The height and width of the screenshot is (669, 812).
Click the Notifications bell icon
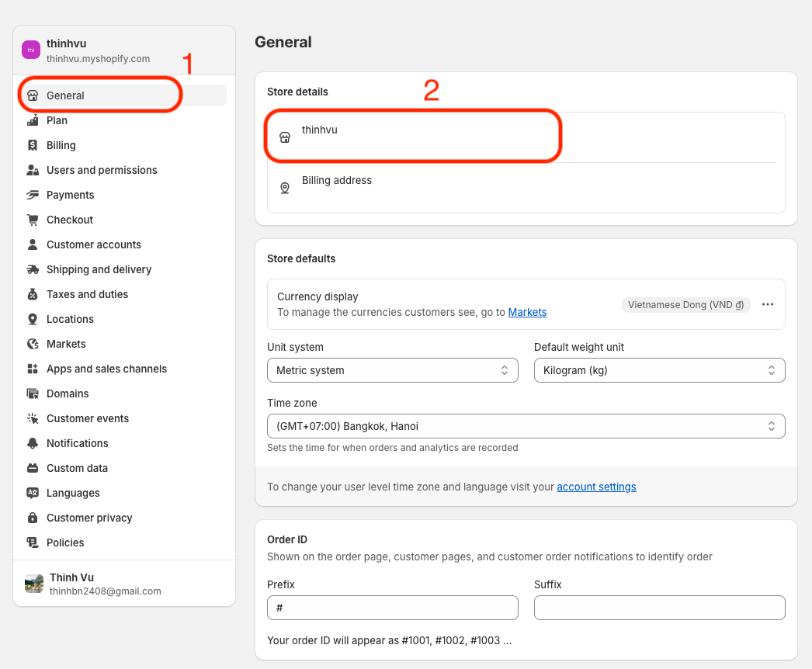coord(33,443)
